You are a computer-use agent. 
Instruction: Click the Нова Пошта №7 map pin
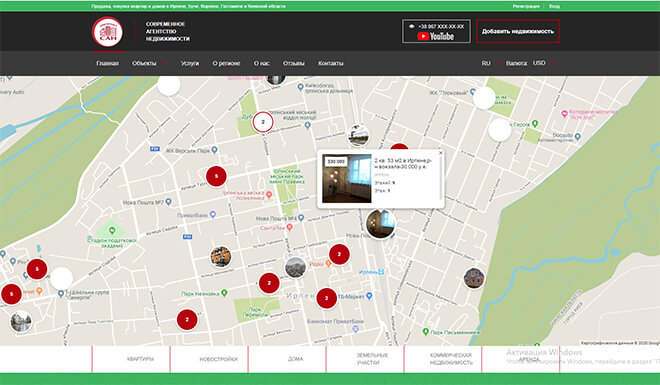click(169, 202)
